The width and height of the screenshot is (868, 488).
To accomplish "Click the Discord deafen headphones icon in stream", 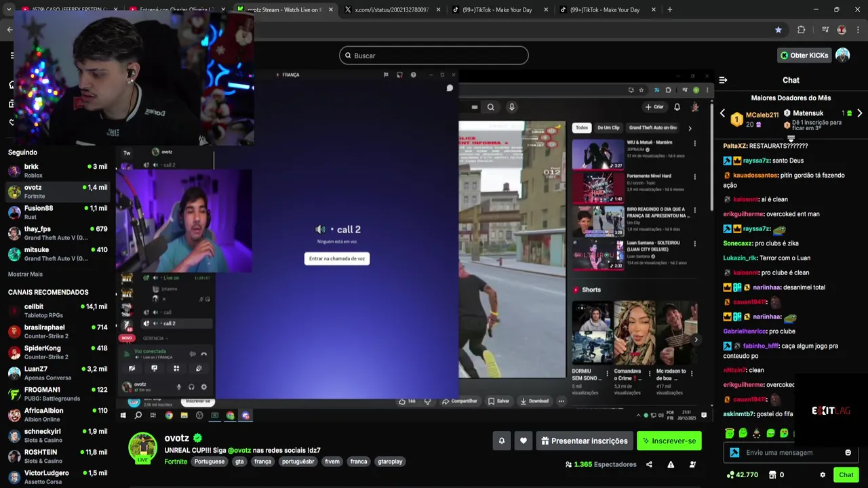I will (x=191, y=387).
